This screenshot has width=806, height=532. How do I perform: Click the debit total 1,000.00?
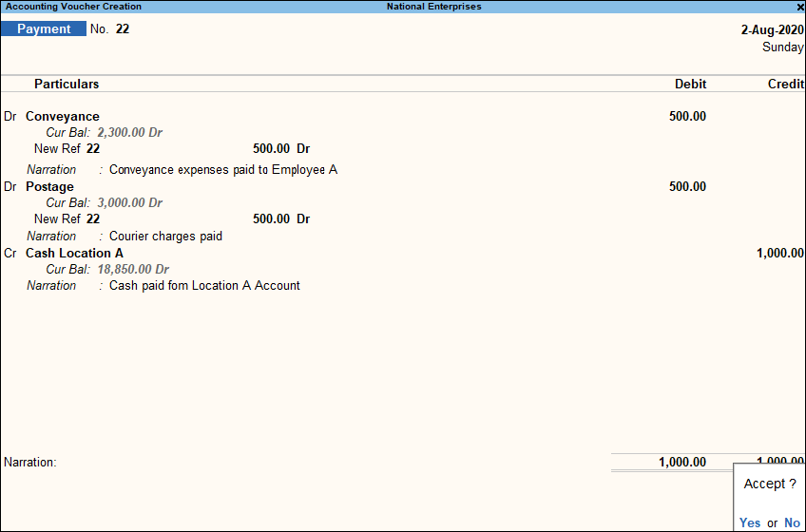(x=682, y=462)
